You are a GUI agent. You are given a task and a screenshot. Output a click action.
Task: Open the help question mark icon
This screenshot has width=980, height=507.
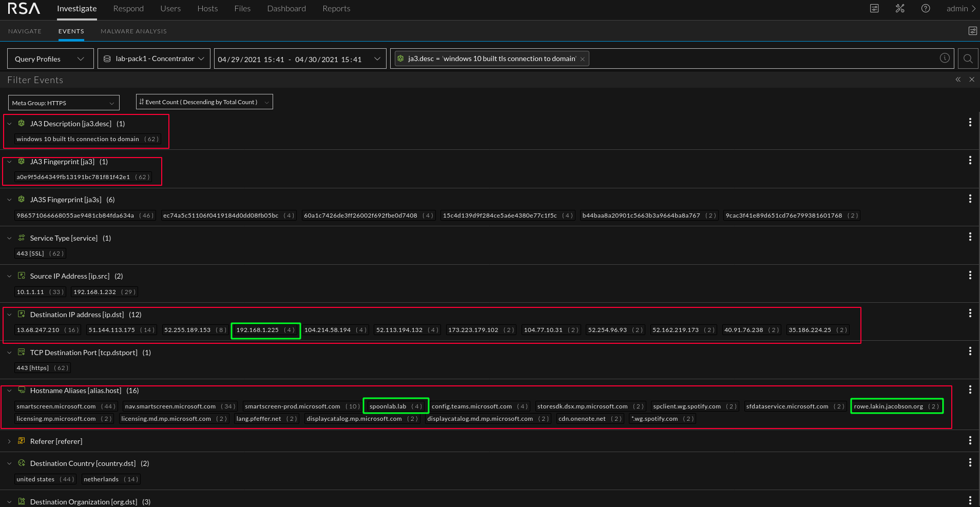[925, 9]
